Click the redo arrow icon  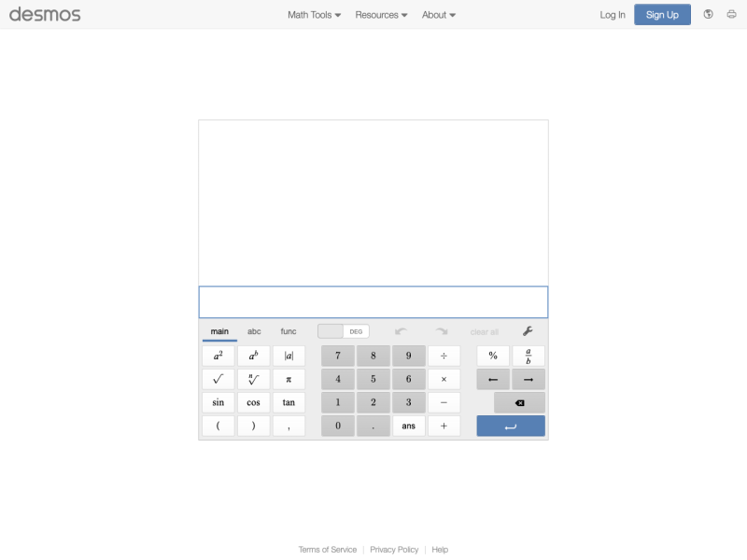click(440, 331)
